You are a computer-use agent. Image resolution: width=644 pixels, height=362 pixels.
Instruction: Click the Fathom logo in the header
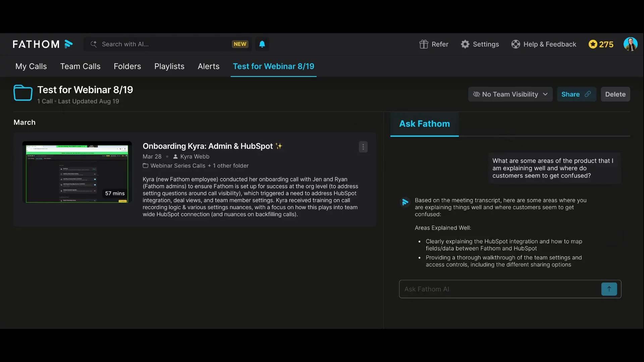[x=43, y=44]
